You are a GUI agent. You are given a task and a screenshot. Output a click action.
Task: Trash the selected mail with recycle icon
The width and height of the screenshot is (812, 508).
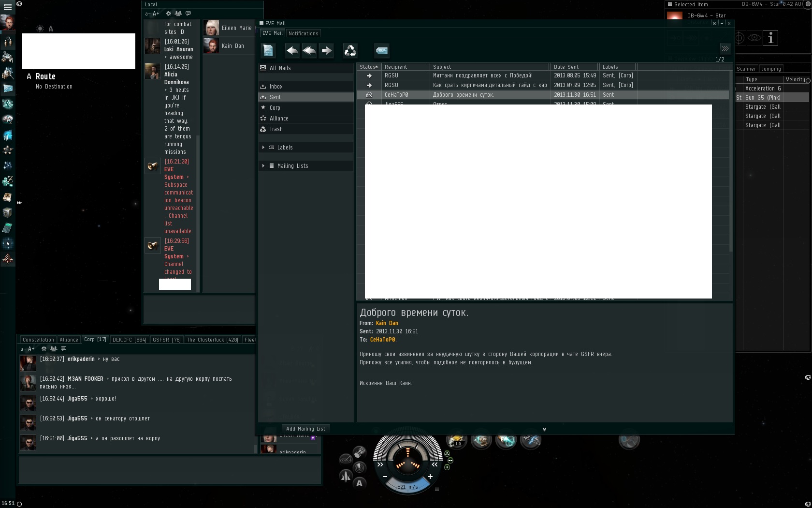pos(350,50)
